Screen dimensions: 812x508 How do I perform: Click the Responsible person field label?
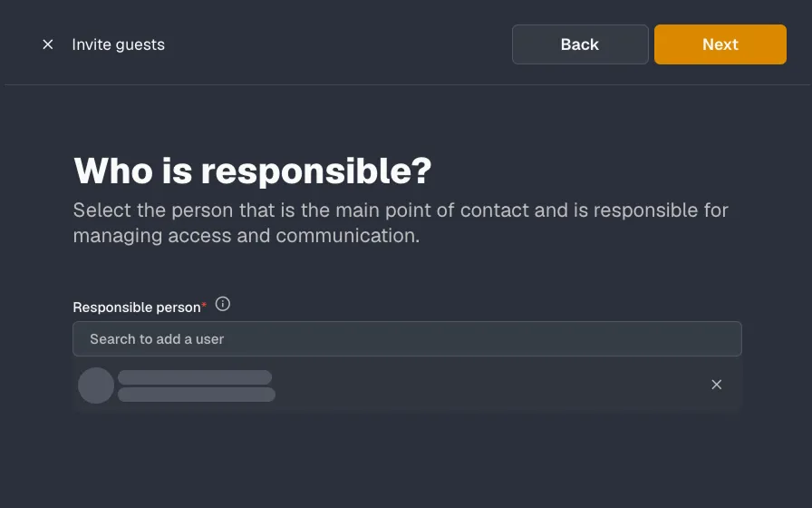click(x=137, y=308)
